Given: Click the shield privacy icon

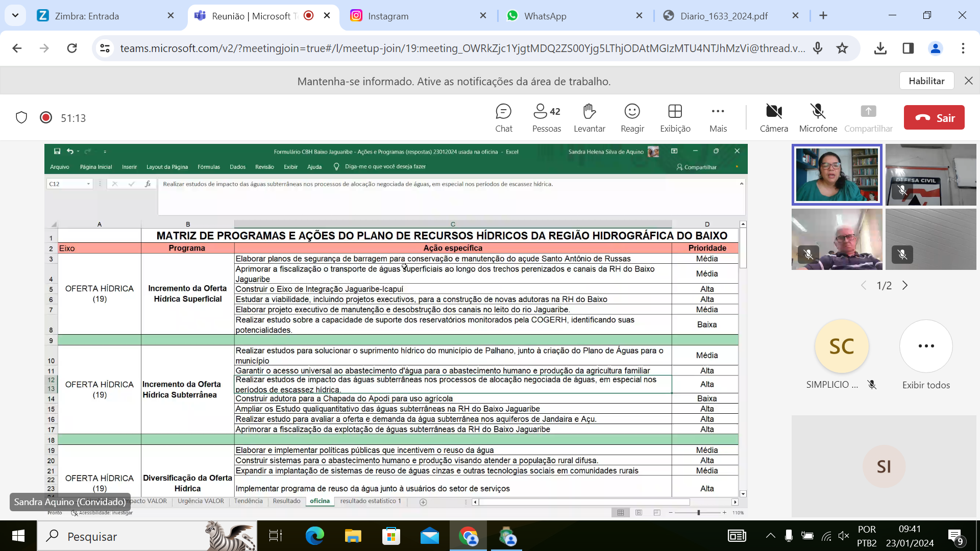Looking at the screenshot, I should (21, 118).
